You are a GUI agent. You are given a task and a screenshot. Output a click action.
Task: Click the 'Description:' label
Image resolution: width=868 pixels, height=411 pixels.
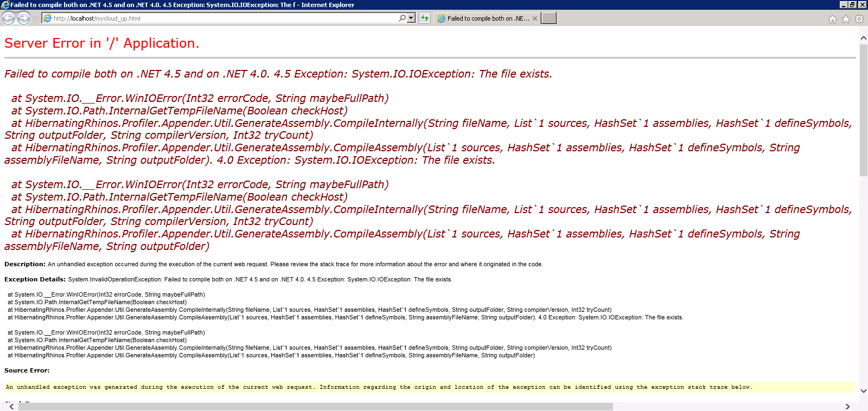[x=25, y=264]
